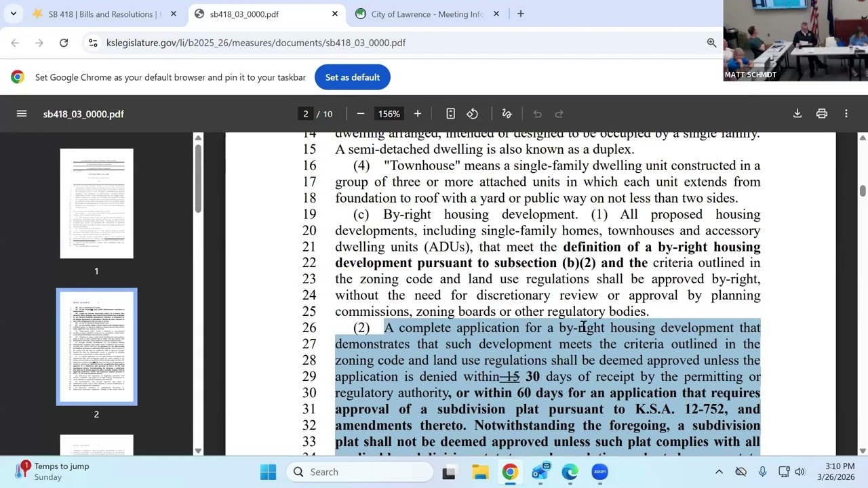868x488 pixels.
Task: Open the PDF annotation draw tool
Action: [x=507, y=114]
